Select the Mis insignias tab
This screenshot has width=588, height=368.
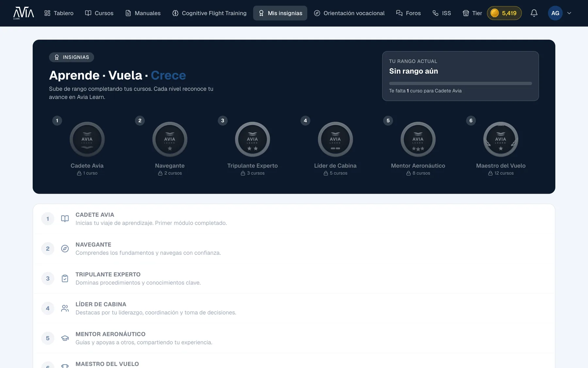pyautogui.click(x=280, y=13)
